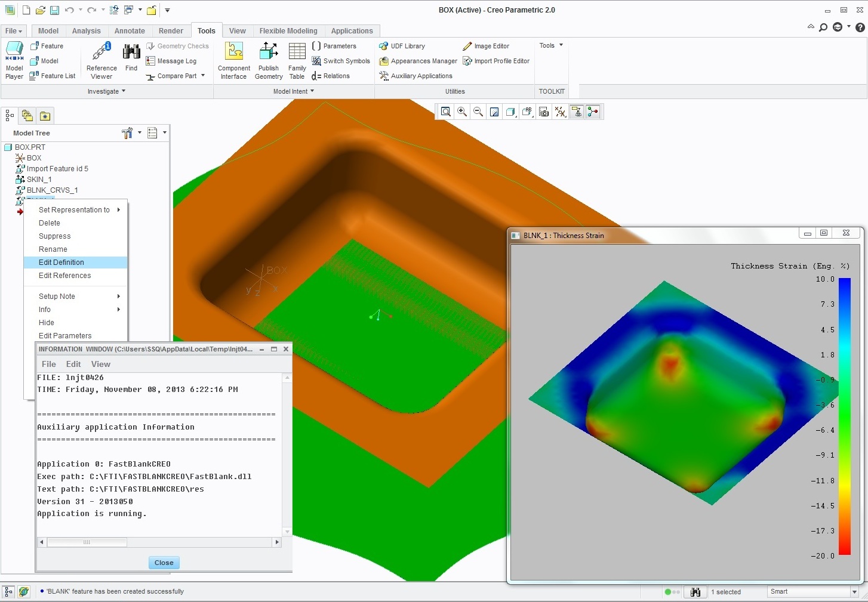The width and height of the screenshot is (868, 602).
Task: Open the Tools TOOLKIT dropdown
Action: click(551, 45)
